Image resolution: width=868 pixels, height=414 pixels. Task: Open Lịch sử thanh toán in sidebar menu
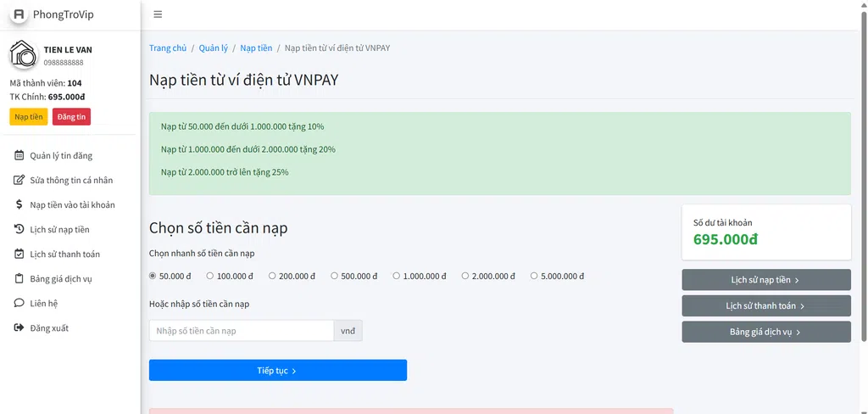click(64, 254)
